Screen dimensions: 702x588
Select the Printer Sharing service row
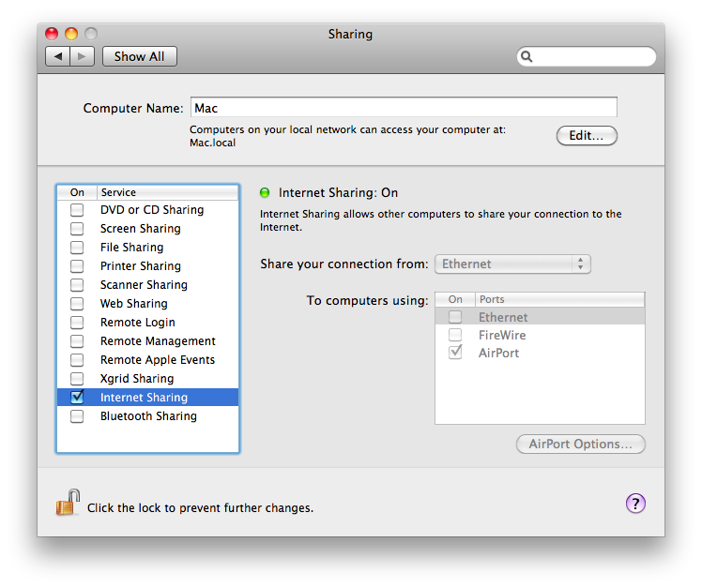147,266
